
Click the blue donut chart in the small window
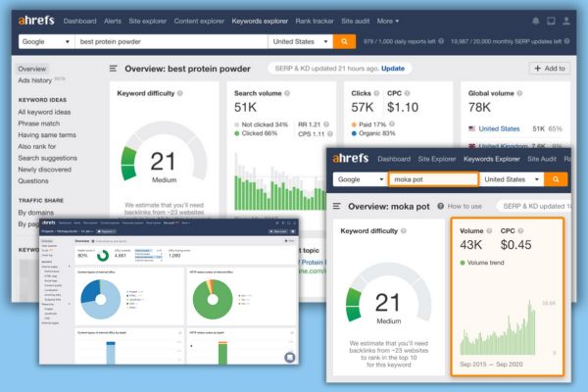(x=101, y=299)
